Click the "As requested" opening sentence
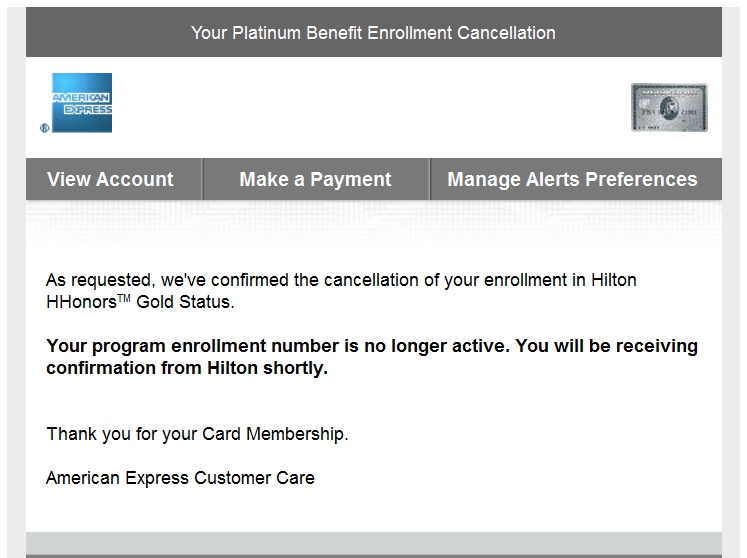This screenshot has height=558, width=747. tap(340, 280)
